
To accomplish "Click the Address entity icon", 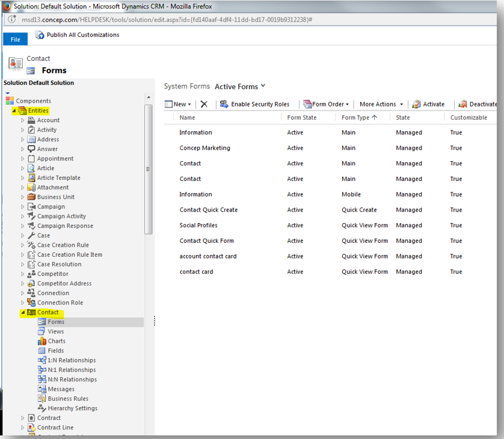I will coord(31,140).
